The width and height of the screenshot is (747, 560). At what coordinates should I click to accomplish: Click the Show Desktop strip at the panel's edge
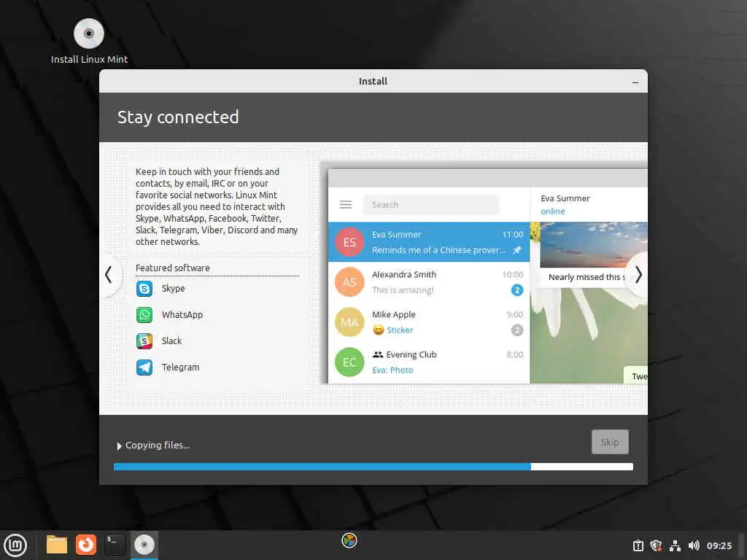[x=742, y=545]
